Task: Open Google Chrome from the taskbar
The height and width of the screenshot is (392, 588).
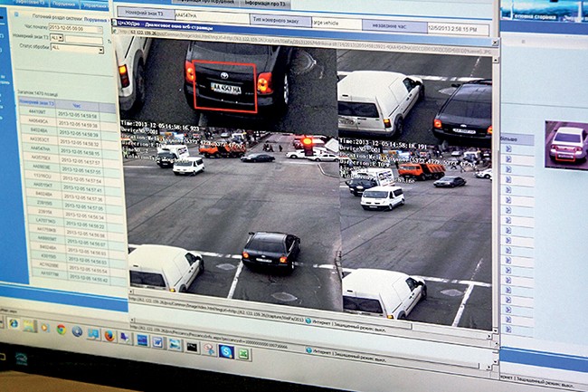Action: coord(60,330)
